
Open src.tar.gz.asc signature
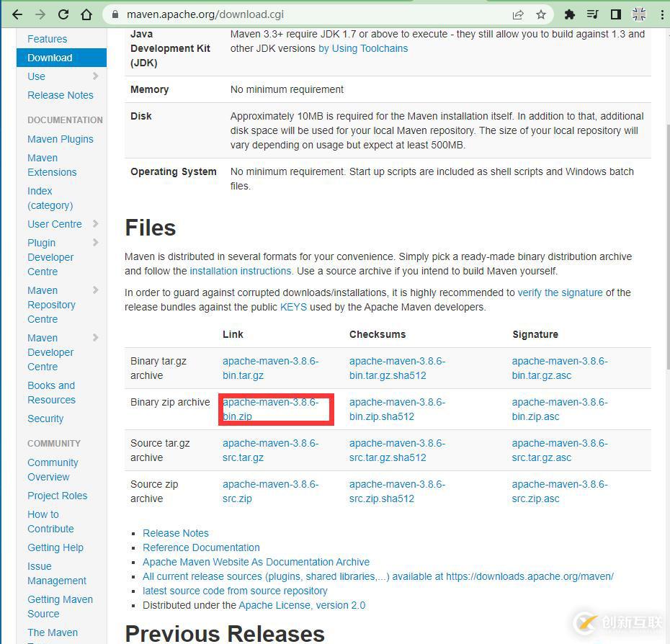pos(560,450)
